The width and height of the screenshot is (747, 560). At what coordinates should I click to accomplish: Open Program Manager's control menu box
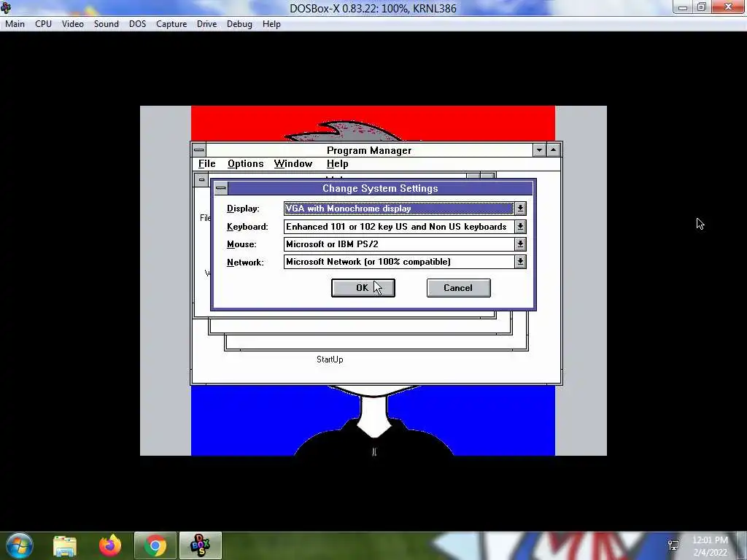[199, 150]
